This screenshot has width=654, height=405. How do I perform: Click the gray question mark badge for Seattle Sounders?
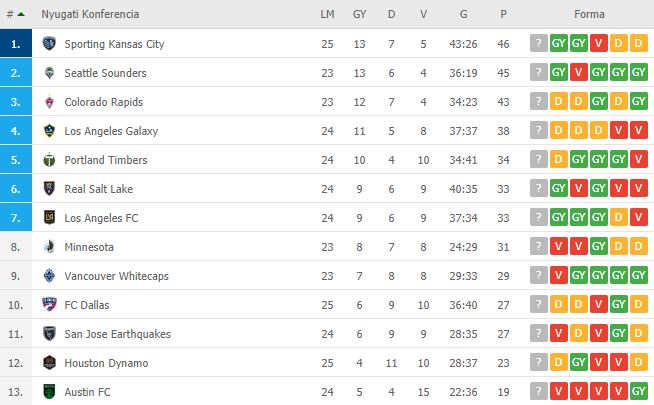pyautogui.click(x=538, y=73)
